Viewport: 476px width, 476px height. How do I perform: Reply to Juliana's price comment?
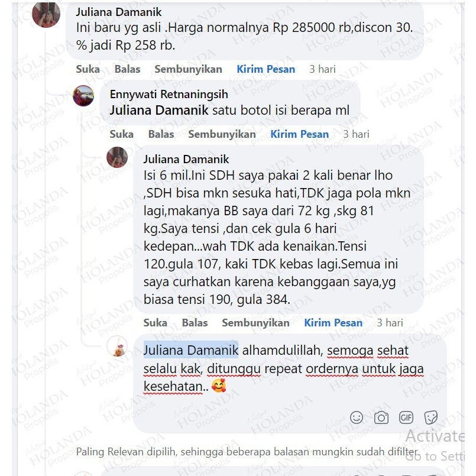coord(127,69)
